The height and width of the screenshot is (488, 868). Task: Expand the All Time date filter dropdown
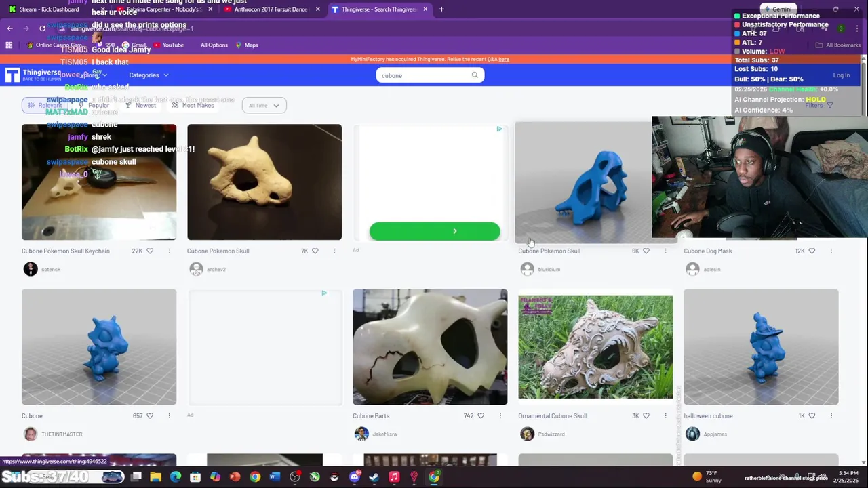coord(264,106)
